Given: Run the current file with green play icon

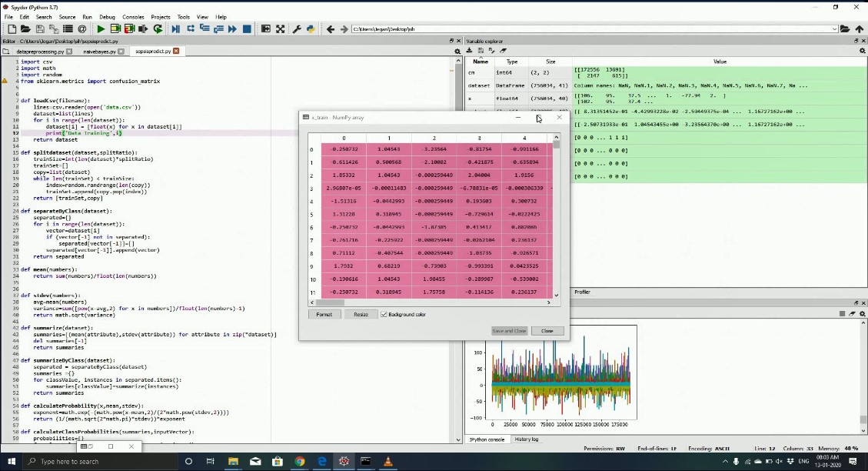Looking at the screenshot, I should coord(100,29).
